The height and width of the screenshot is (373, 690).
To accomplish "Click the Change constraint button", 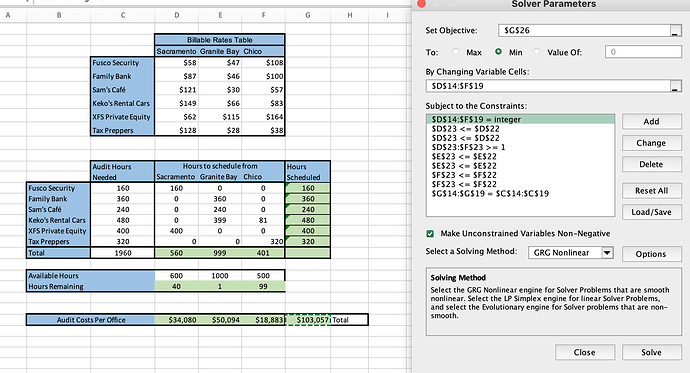I will click(651, 143).
